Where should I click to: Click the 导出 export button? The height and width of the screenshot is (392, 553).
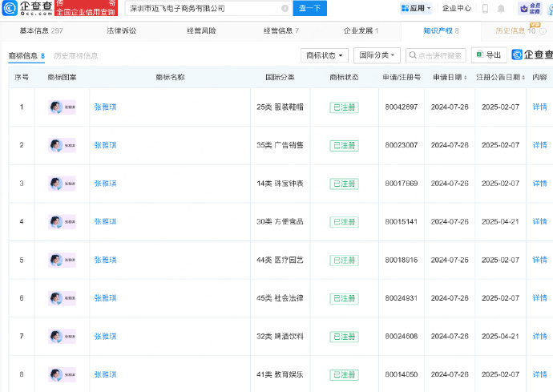(x=489, y=55)
